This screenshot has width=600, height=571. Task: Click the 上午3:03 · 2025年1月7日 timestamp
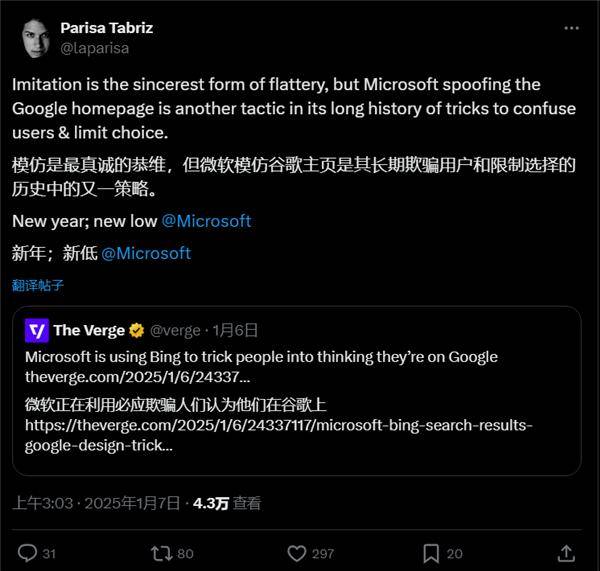click(96, 503)
